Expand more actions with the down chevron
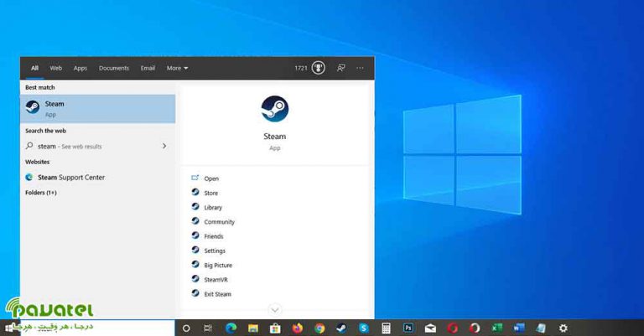The height and width of the screenshot is (336, 644). (x=275, y=309)
